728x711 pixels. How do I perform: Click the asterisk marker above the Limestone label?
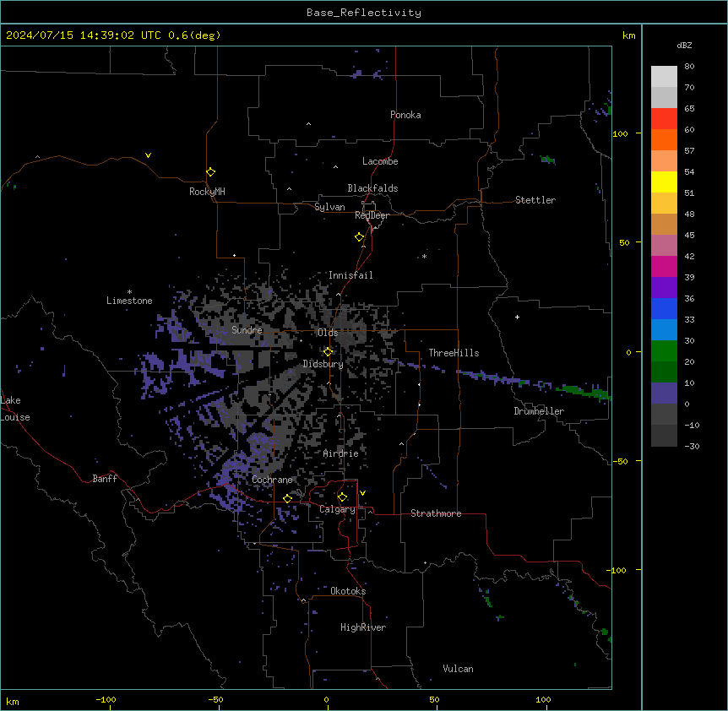pyautogui.click(x=129, y=292)
